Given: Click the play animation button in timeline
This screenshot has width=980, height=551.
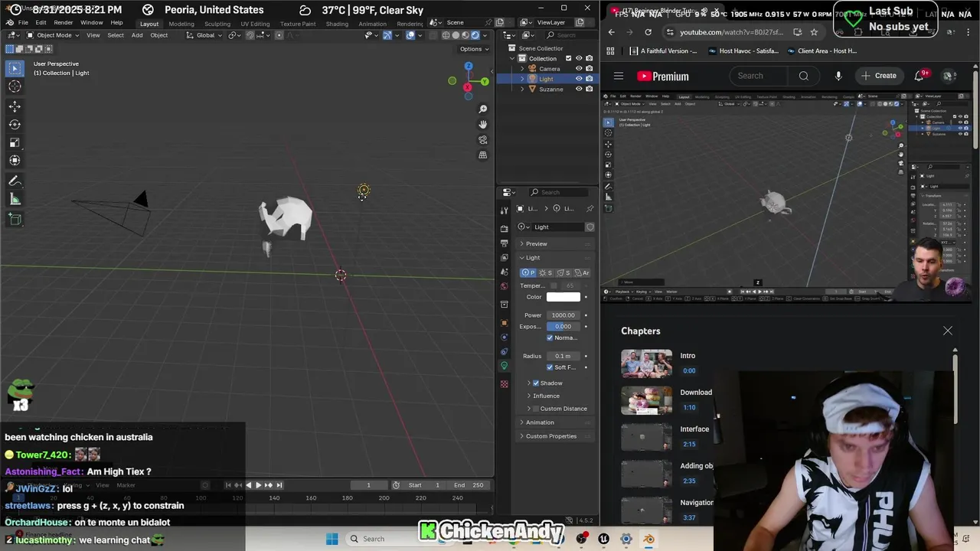Looking at the screenshot, I should (258, 484).
